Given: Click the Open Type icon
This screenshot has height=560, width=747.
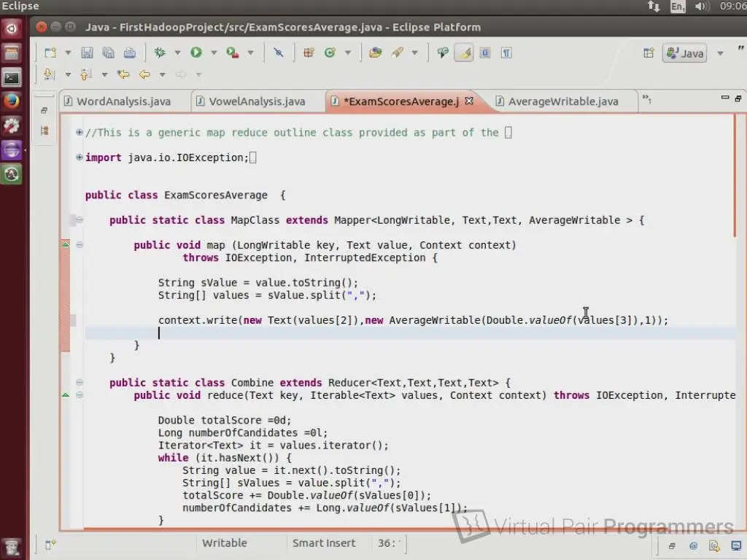Looking at the screenshot, I should (x=376, y=52).
